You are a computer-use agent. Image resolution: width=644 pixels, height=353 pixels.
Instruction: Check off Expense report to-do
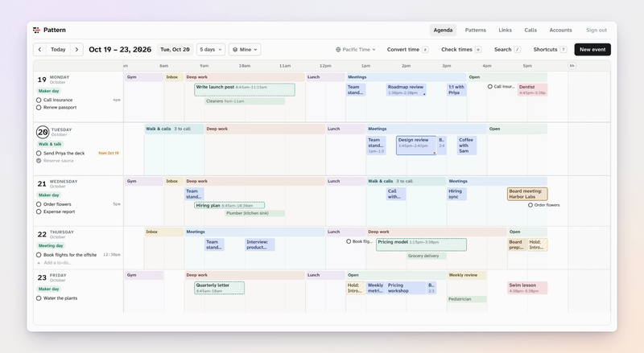39,211
